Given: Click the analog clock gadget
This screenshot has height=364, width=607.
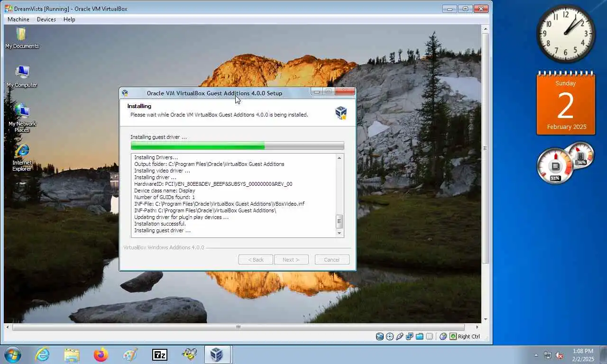Looking at the screenshot, I should pos(566,34).
